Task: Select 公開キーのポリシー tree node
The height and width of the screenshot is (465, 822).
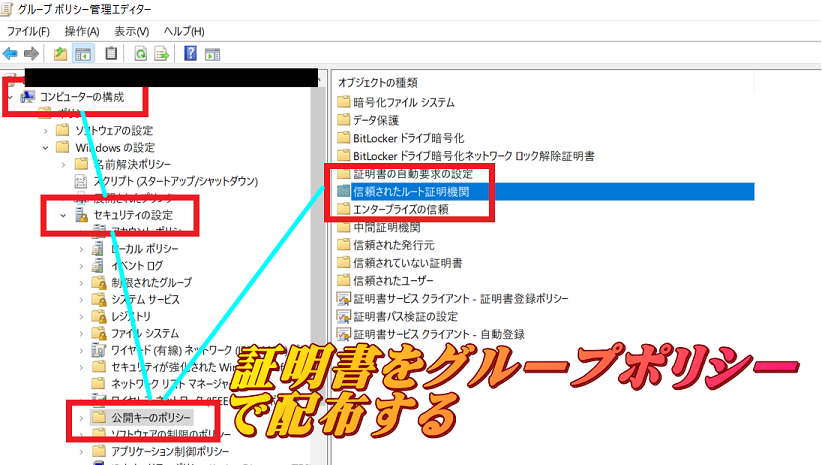Action: point(150,418)
